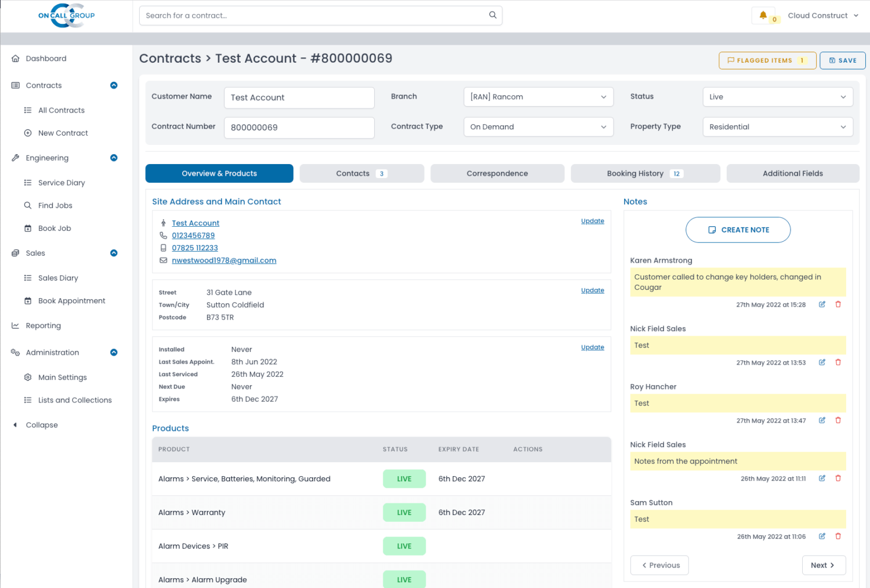This screenshot has width=870, height=588.
Task: Collapse the Administration sidebar section
Action: click(114, 353)
